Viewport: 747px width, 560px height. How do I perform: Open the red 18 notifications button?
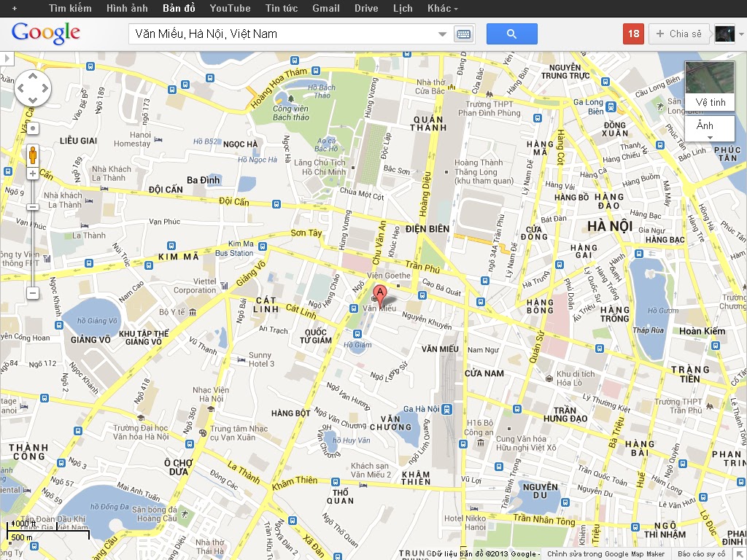pyautogui.click(x=633, y=34)
